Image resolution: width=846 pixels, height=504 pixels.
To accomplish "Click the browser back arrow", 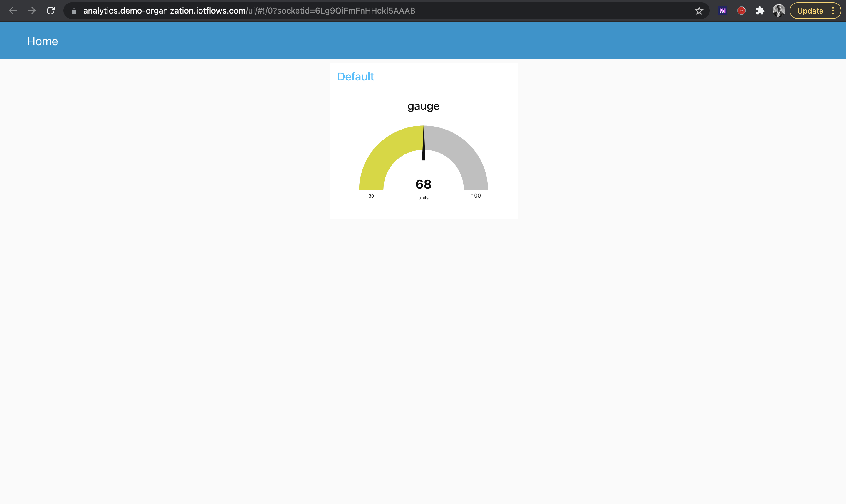I will pos(13,11).
